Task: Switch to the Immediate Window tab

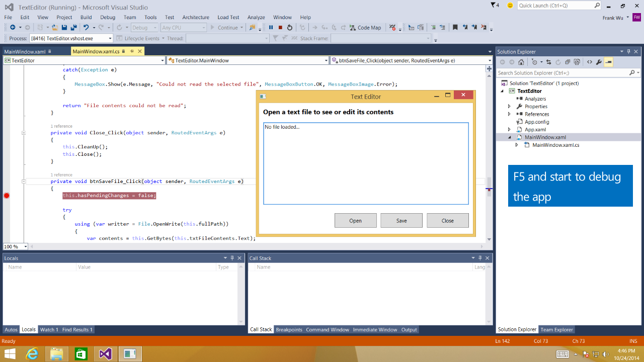Action: tap(375, 330)
